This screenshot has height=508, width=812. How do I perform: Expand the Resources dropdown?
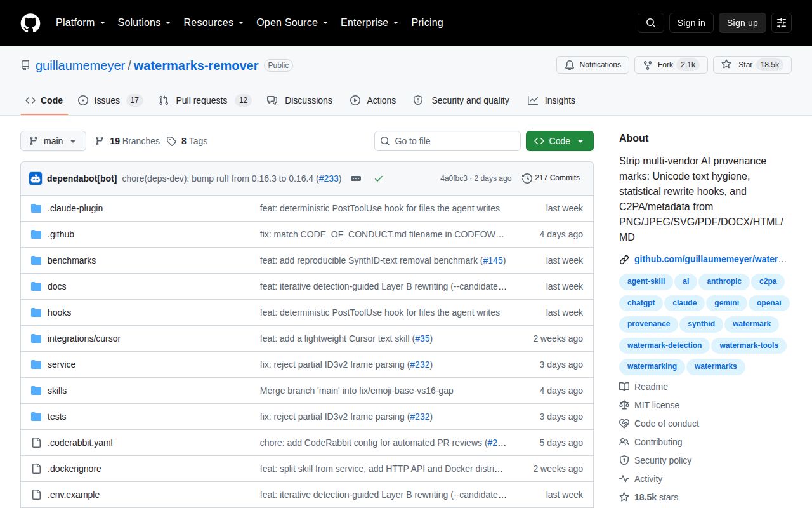tap(214, 22)
